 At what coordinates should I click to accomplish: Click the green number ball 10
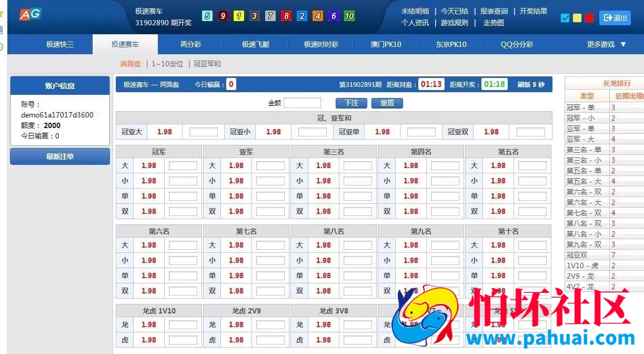349,16
